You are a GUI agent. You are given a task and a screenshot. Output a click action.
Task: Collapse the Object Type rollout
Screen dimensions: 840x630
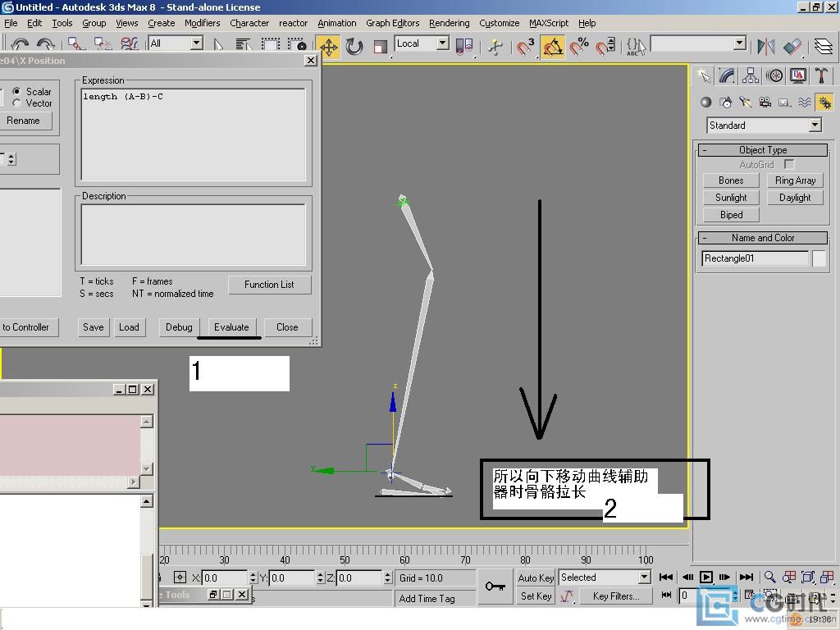(x=763, y=150)
